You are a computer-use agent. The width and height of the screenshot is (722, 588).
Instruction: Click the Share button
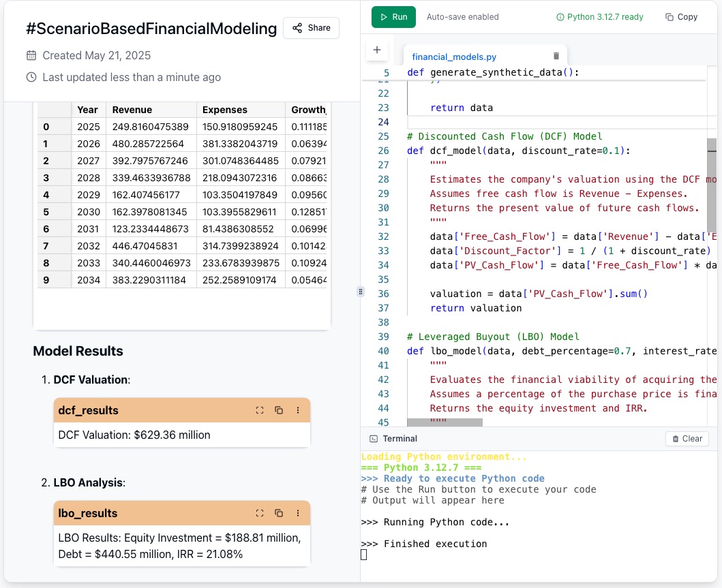tap(312, 28)
